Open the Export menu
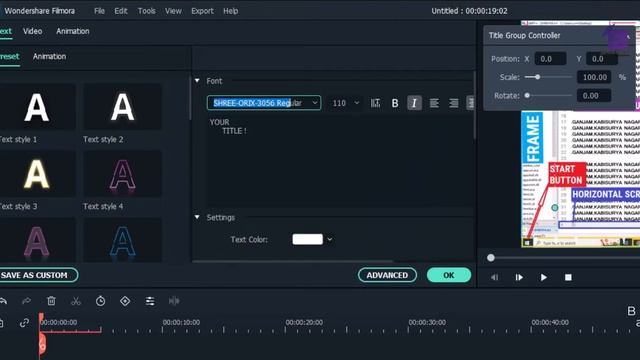The height and width of the screenshot is (360, 640). 202,11
